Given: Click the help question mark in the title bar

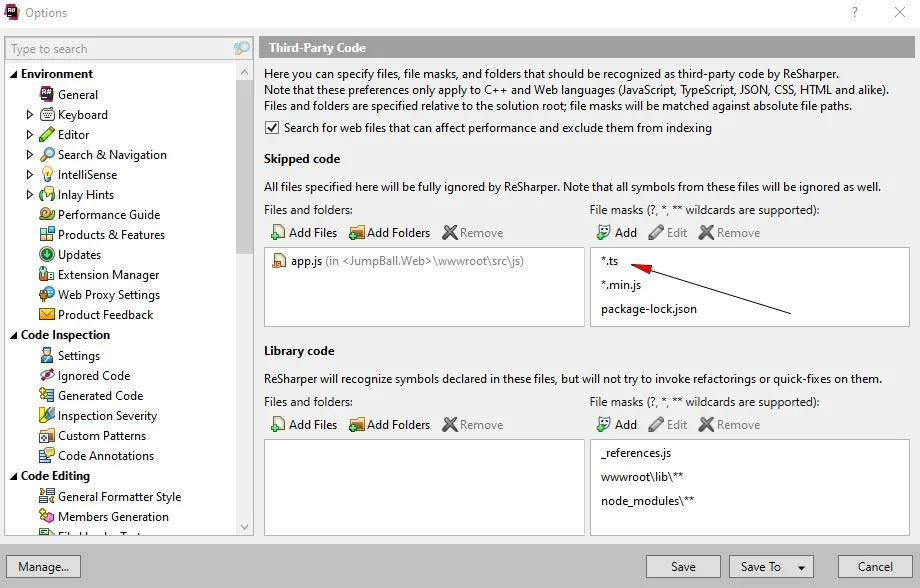Looking at the screenshot, I should coord(855,12).
